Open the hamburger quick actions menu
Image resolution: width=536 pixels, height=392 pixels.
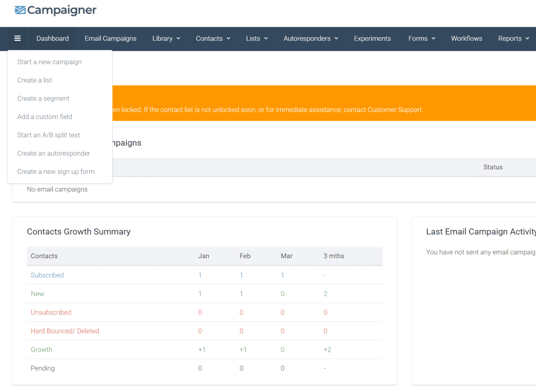click(x=17, y=39)
